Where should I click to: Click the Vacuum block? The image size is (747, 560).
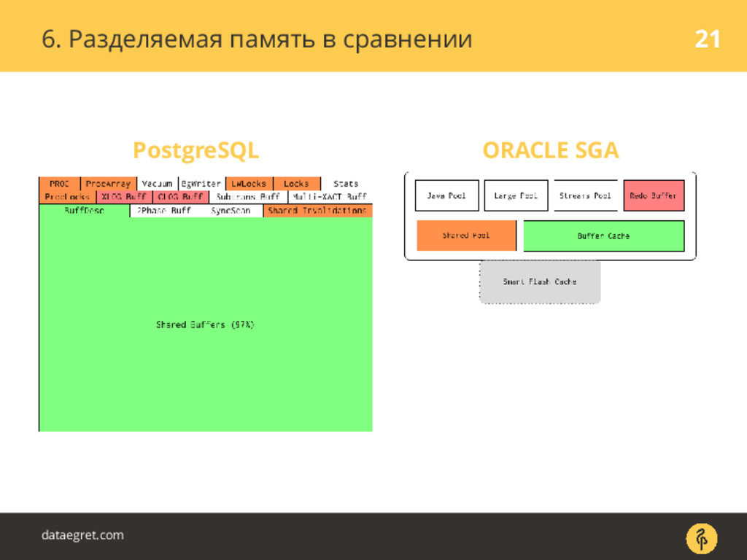158,183
